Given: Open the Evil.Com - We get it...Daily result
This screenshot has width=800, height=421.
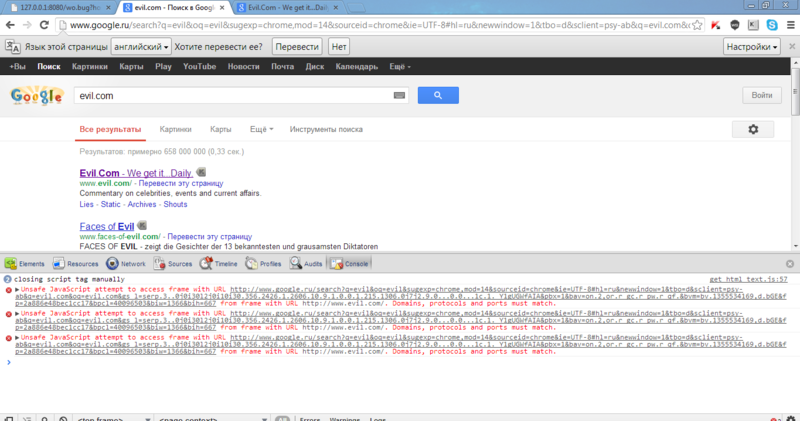Looking at the screenshot, I should (136, 173).
